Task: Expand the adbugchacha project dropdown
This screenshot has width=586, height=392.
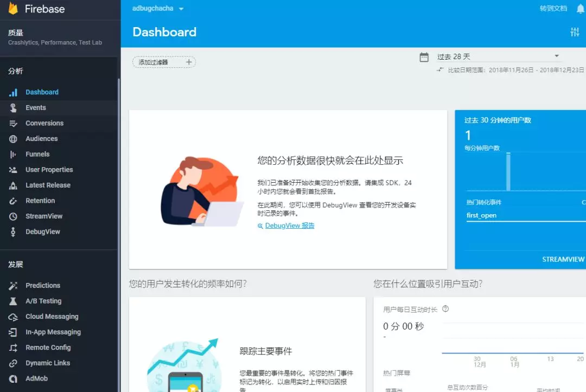Action: pyautogui.click(x=181, y=9)
